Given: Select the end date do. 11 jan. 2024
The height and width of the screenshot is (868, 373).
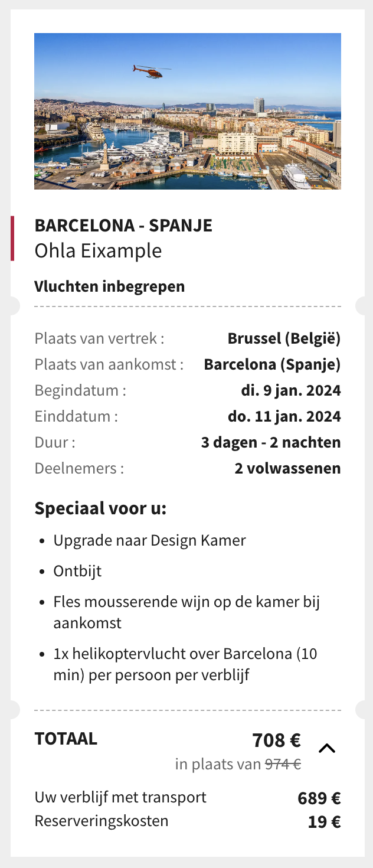Looking at the screenshot, I should click(284, 417).
